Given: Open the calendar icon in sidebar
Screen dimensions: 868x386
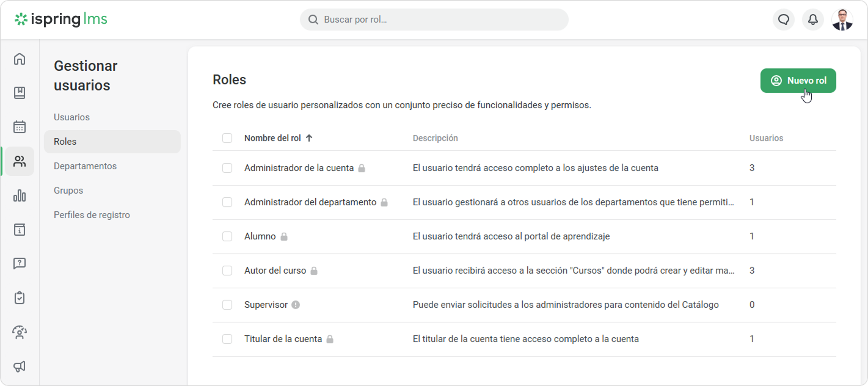Looking at the screenshot, I should pyautogui.click(x=20, y=127).
